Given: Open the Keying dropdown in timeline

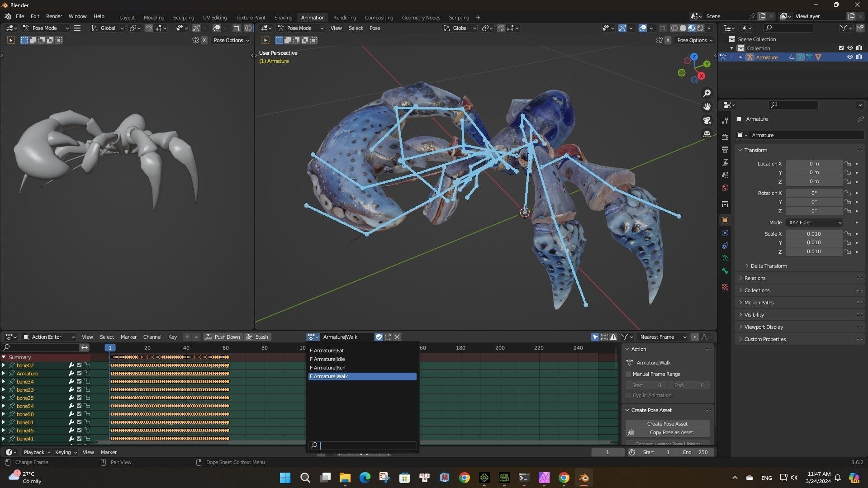Looking at the screenshot, I should 66,452.
